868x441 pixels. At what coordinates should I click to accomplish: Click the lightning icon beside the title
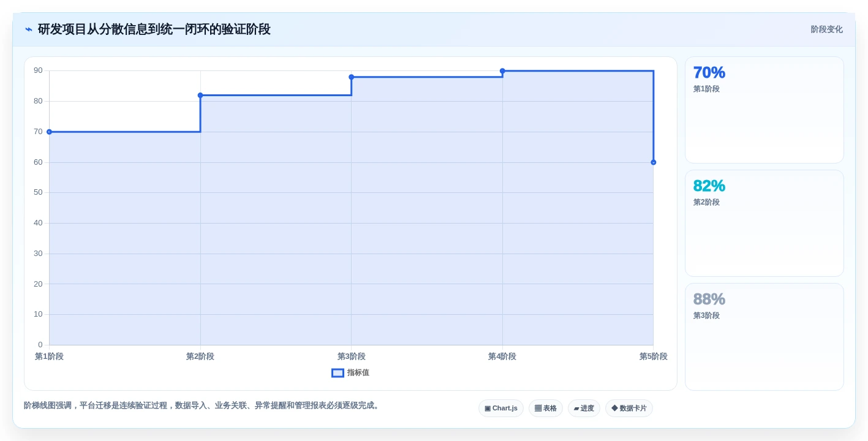pyautogui.click(x=29, y=29)
